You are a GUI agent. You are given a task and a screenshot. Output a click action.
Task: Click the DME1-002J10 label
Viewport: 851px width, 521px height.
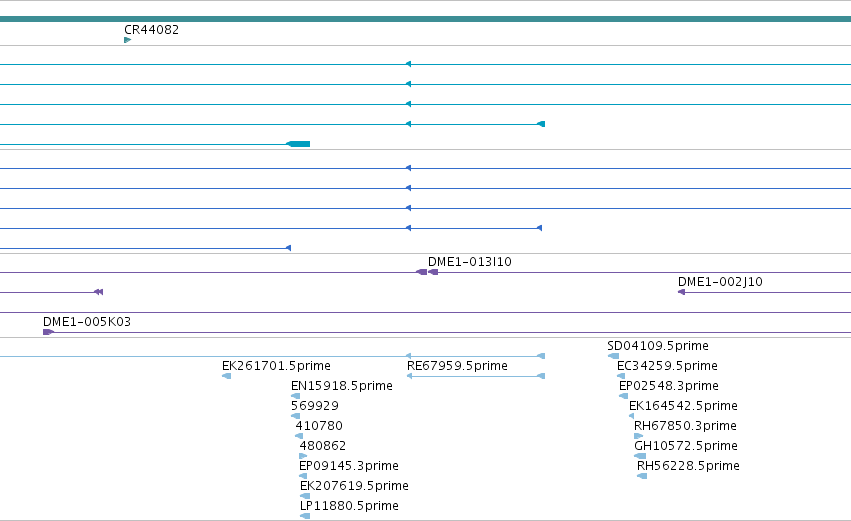click(720, 282)
